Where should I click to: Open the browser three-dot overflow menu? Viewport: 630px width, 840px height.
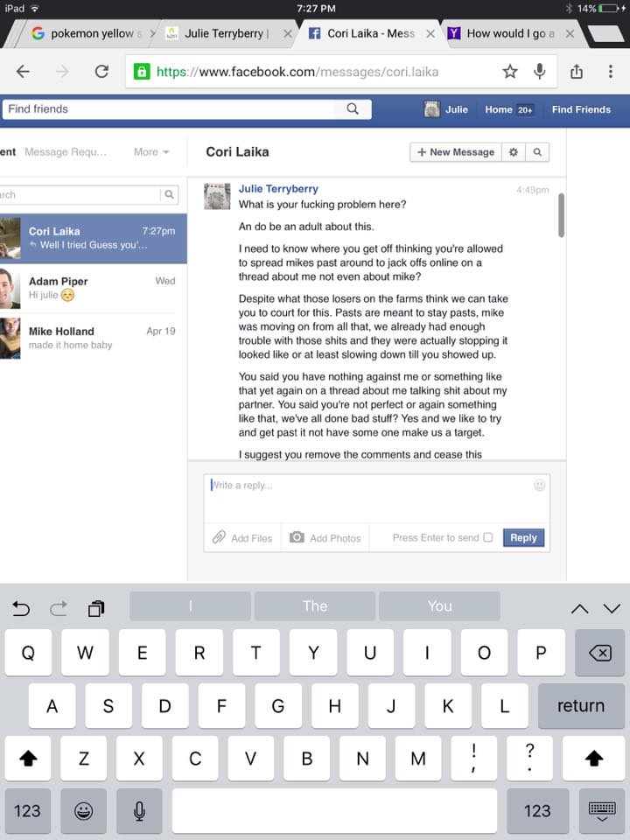click(610, 71)
